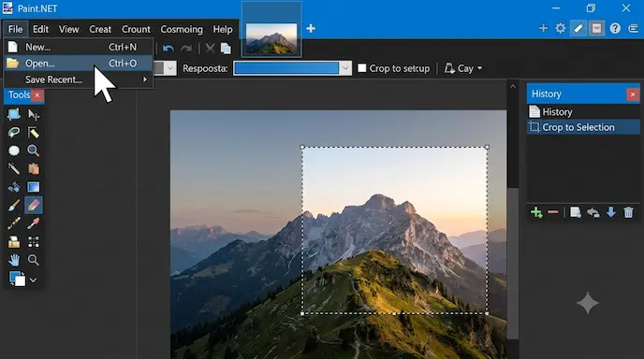The image size is (644, 359).
Task: Click the white marker icon in title area
Action: [578, 28]
